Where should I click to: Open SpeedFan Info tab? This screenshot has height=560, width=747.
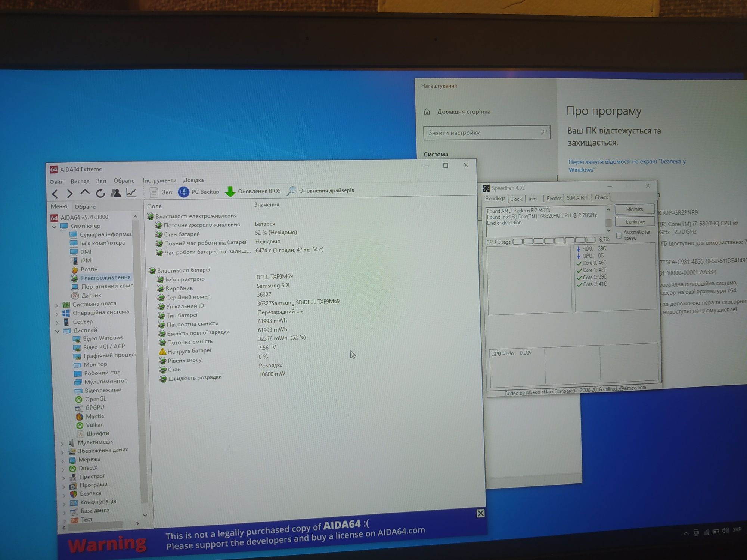(533, 199)
